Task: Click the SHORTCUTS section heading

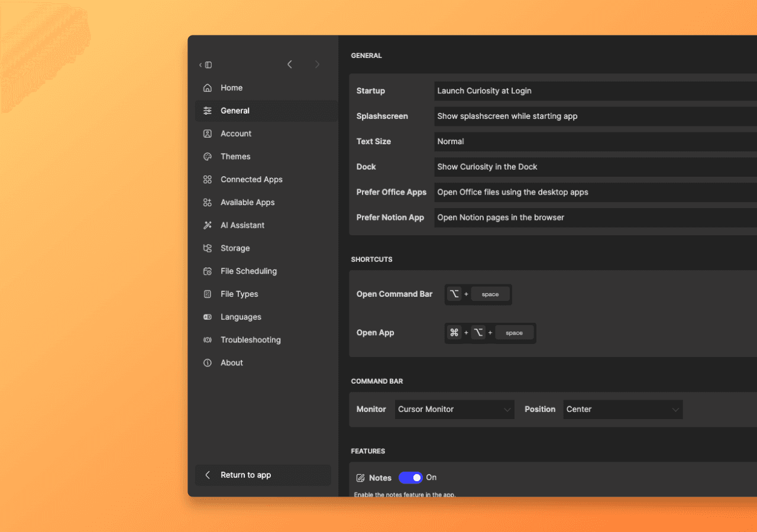Action: 372,259
